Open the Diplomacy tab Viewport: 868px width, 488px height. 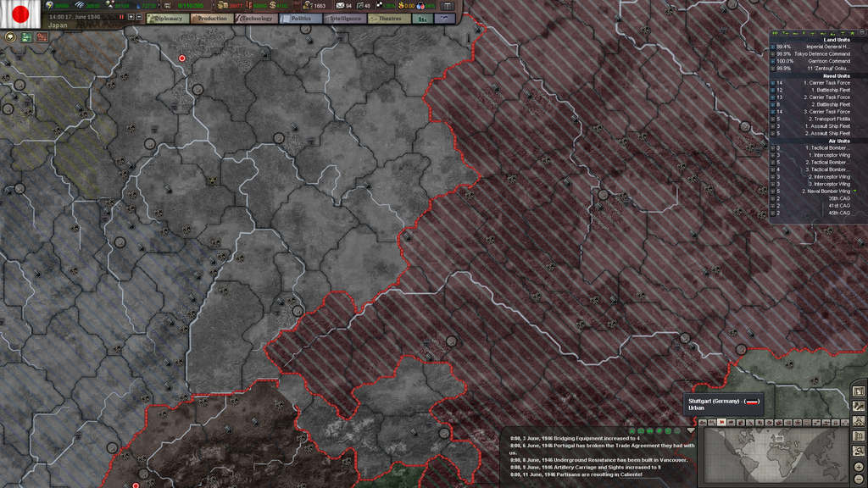click(x=168, y=19)
